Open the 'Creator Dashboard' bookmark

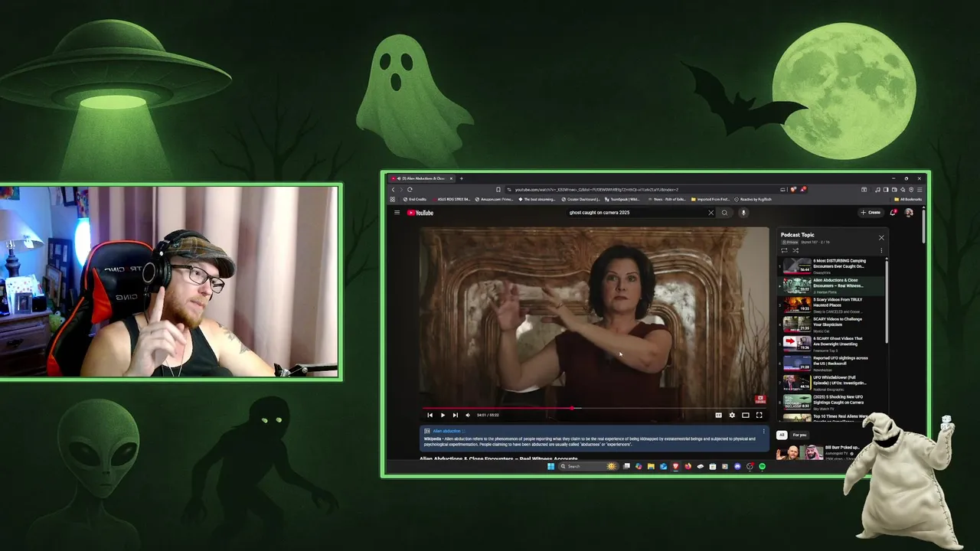580,199
